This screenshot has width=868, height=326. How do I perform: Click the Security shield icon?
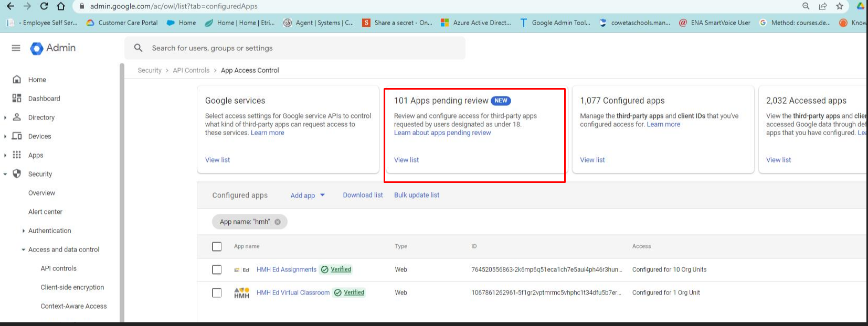pos(17,173)
